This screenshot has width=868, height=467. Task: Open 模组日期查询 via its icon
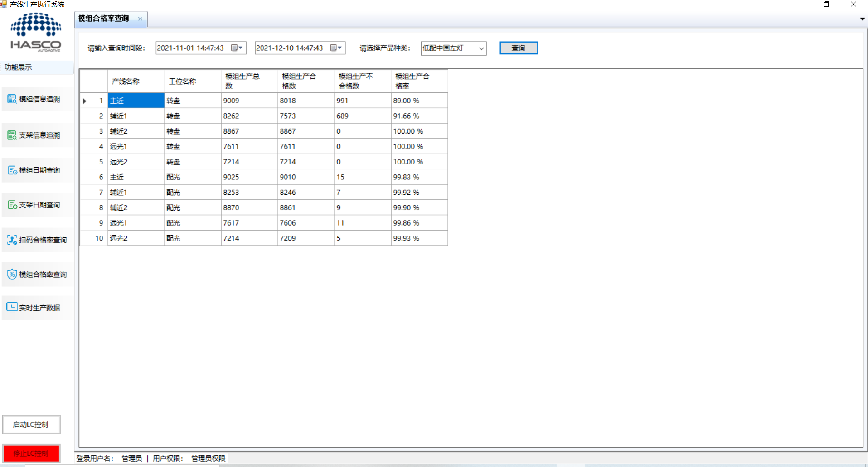coord(12,170)
